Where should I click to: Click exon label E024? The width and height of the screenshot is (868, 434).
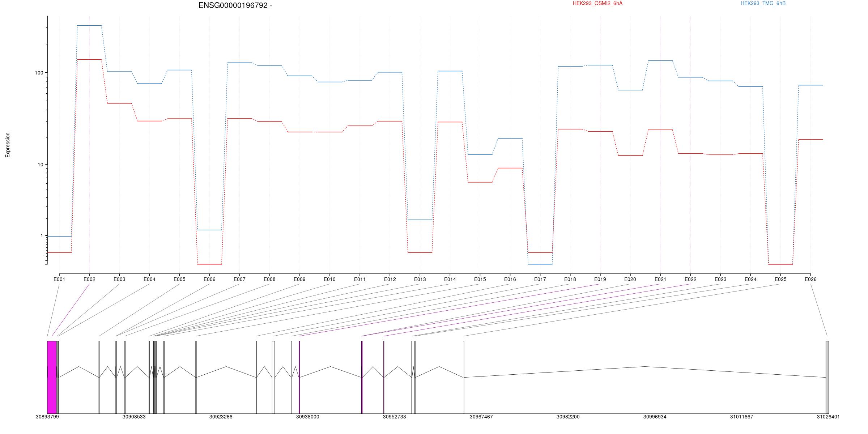pyautogui.click(x=750, y=279)
